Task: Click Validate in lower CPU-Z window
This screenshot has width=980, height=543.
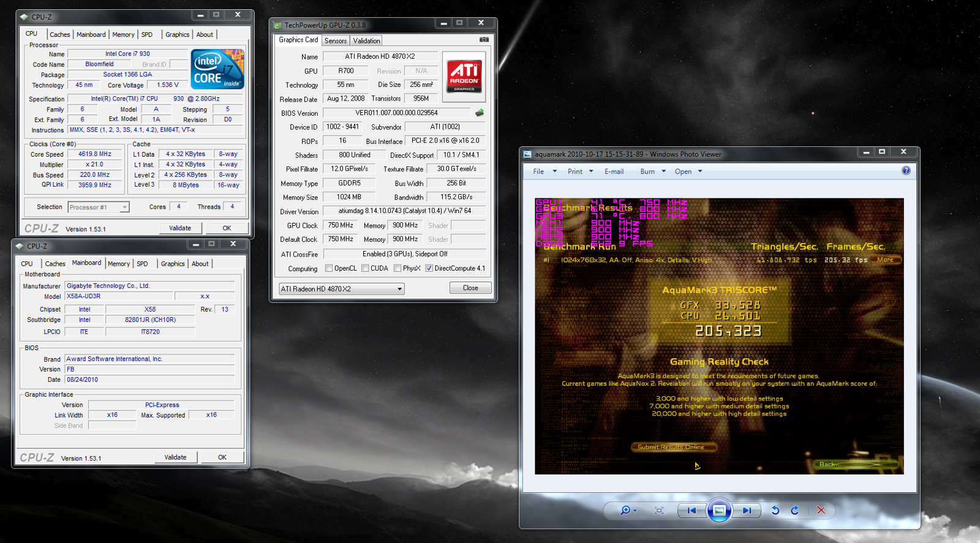Action: click(x=175, y=457)
